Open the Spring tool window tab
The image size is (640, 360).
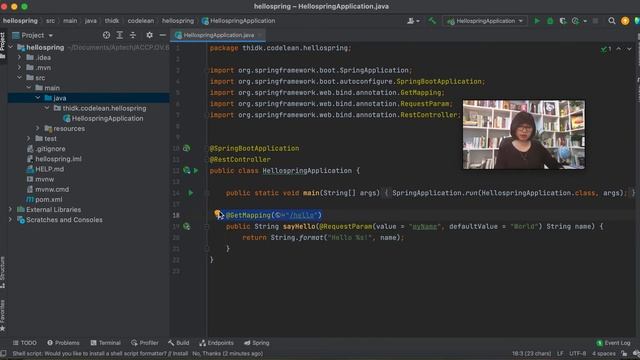coord(257,343)
